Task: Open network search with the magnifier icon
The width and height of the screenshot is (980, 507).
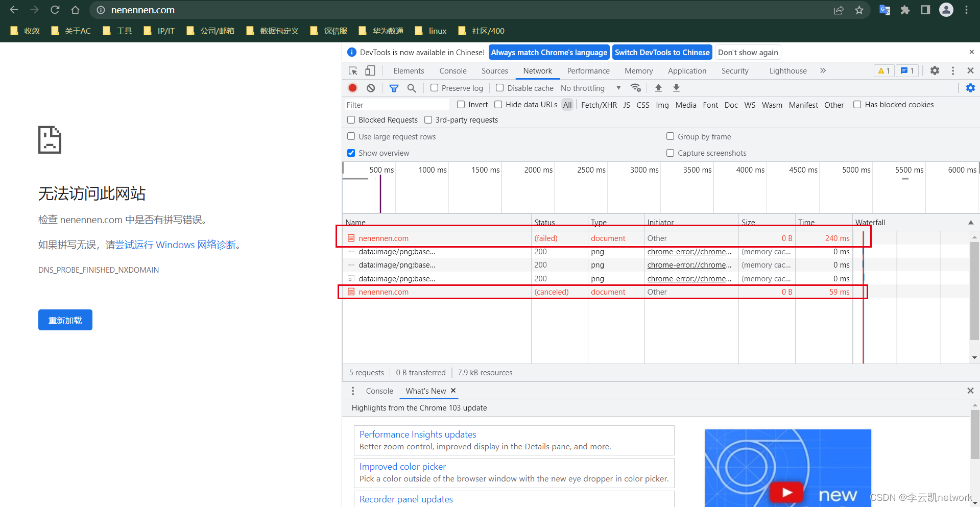Action: click(412, 88)
